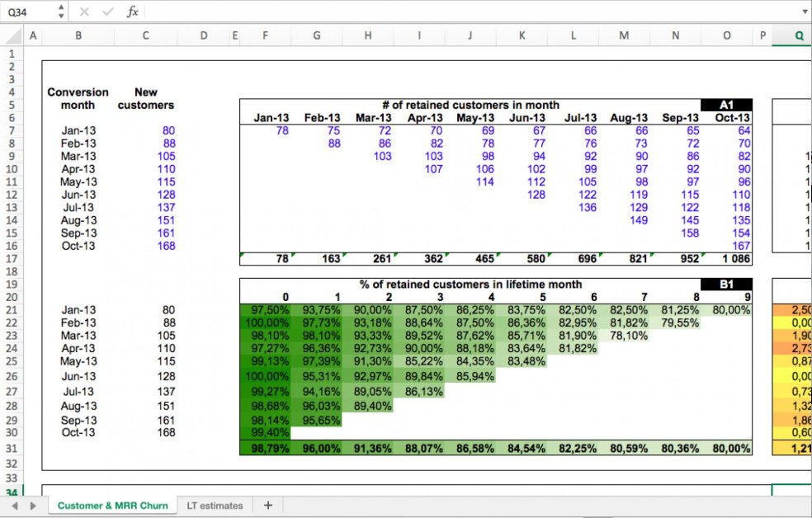Click the previous sheet navigation arrow
Viewport: 812px width, 518px height.
14,505
